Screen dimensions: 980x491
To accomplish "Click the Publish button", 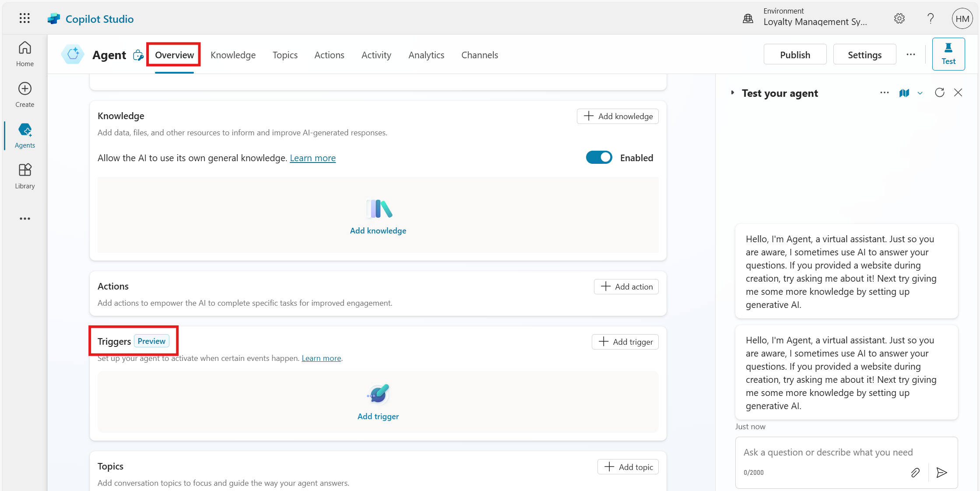I will (x=794, y=55).
